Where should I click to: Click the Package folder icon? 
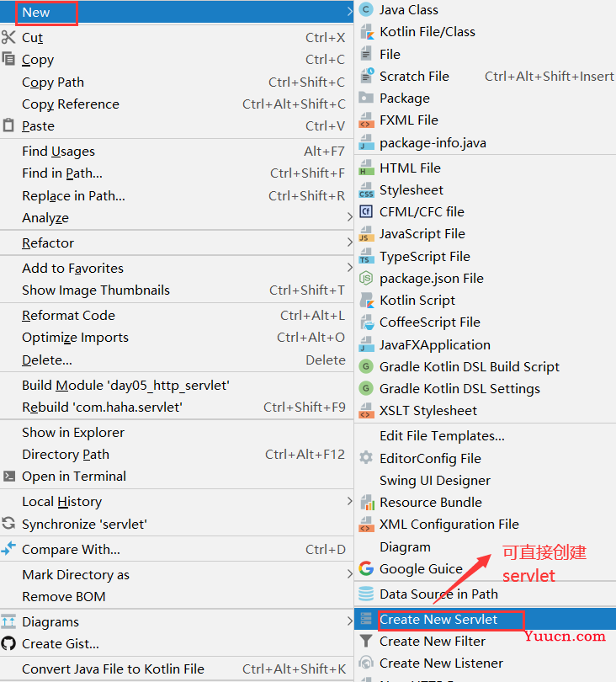366,98
